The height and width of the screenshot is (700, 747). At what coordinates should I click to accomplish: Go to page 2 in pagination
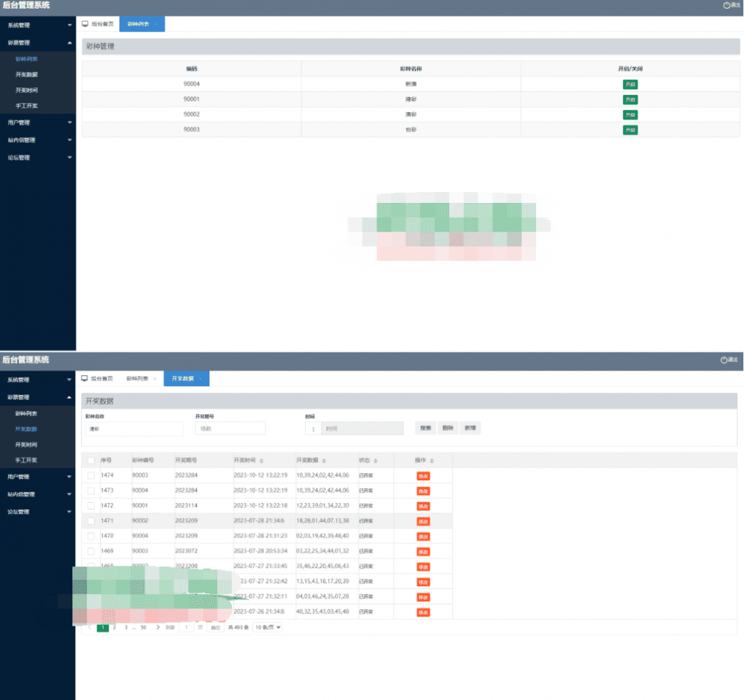pyautogui.click(x=115, y=628)
